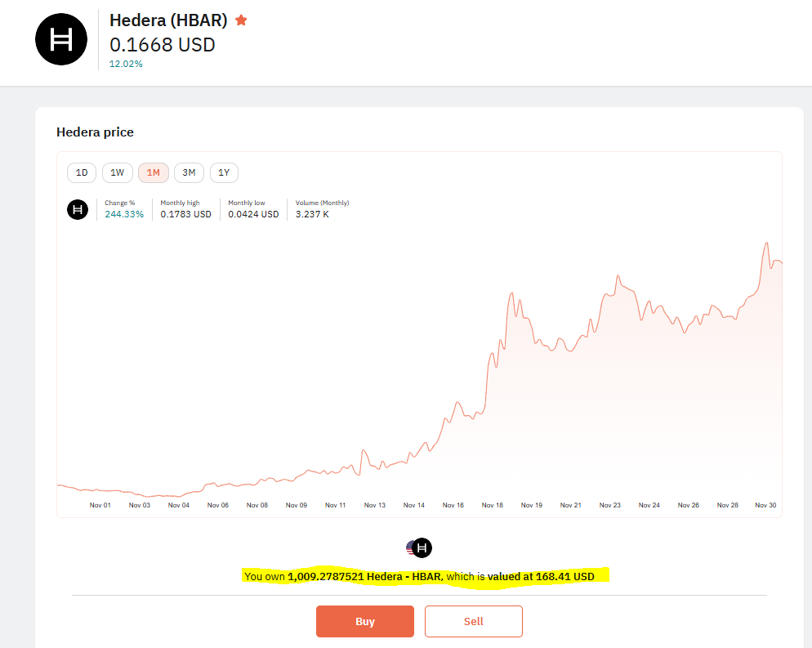Click the Nov 13 axis label
This screenshot has width=812, height=648.
pyautogui.click(x=374, y=505)
